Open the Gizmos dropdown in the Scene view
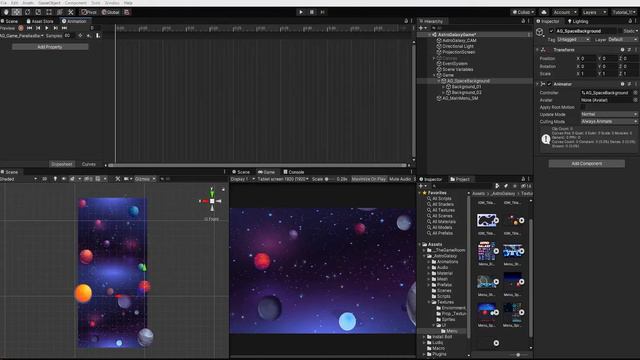 tap(144, 179)
